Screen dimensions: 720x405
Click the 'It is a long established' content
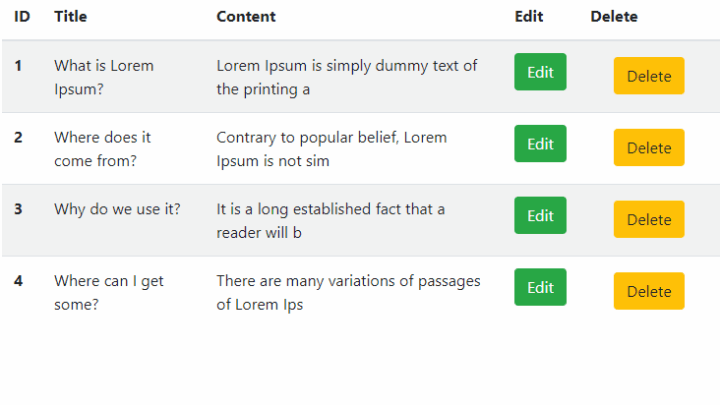point(331,221)
